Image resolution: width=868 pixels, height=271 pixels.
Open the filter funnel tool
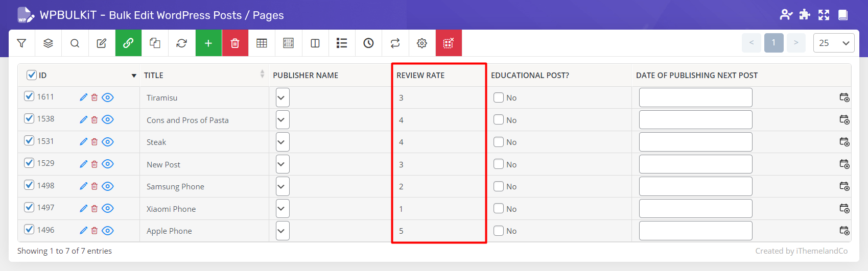[21, 43]
